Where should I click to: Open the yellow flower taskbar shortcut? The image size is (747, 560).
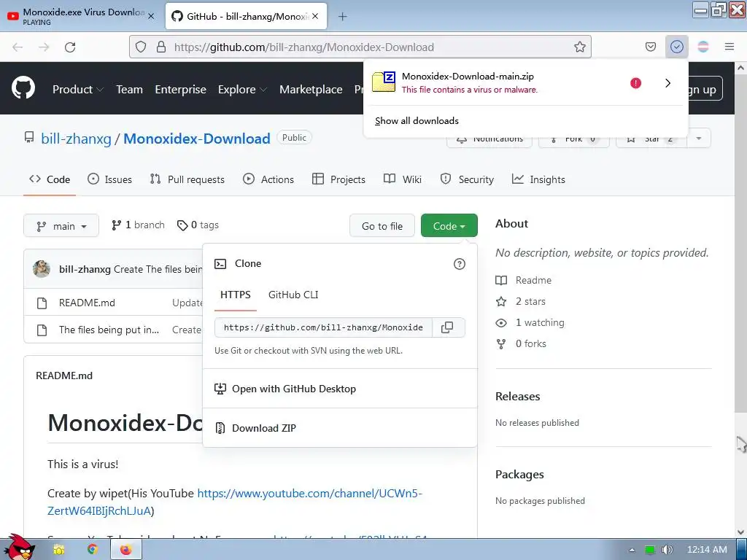pos(58,550)
